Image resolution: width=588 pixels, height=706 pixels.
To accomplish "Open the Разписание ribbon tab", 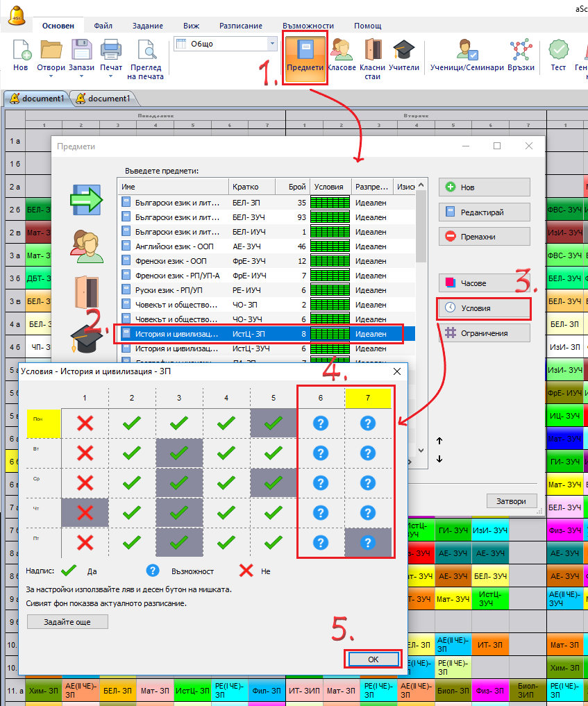I will [x=240, y=26].
